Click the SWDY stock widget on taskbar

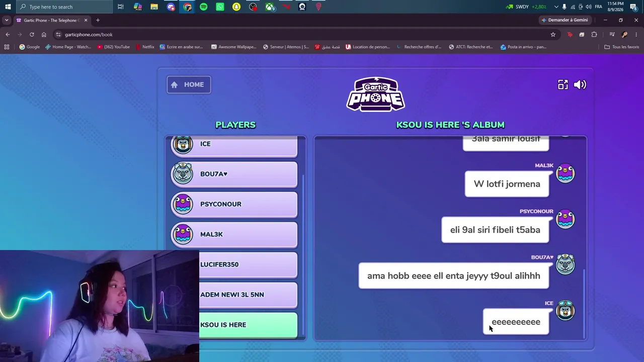point(526,7)
